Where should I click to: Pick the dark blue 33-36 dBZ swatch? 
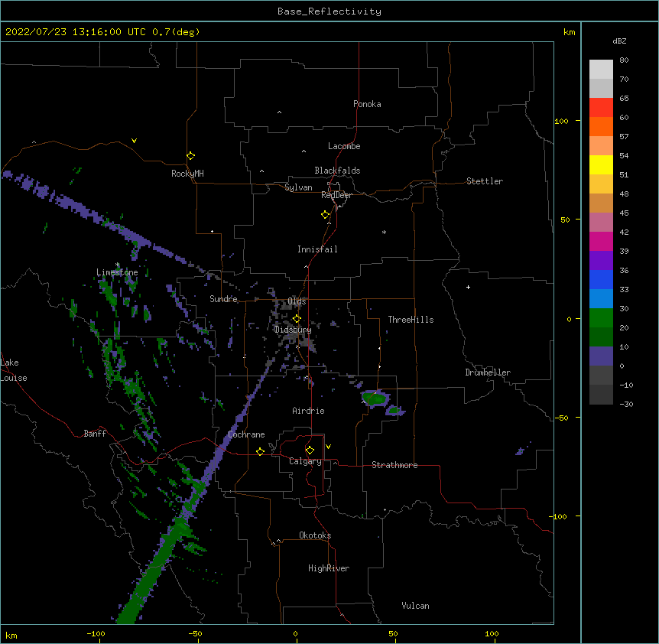pos(601,279)
